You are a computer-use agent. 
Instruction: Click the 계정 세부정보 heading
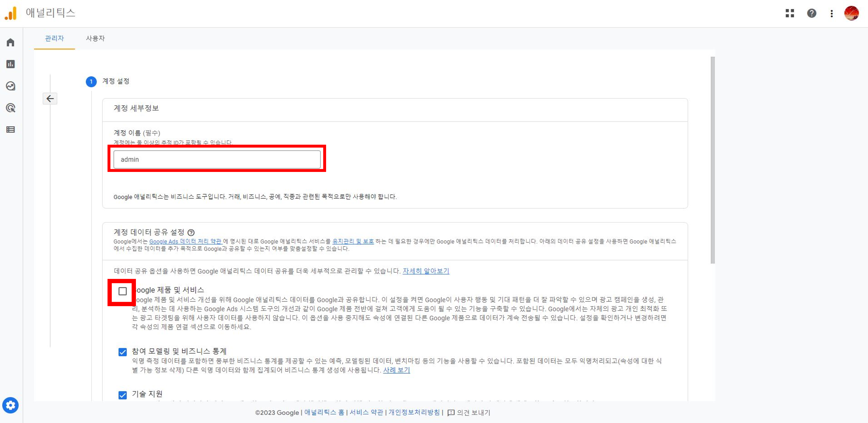136,108
